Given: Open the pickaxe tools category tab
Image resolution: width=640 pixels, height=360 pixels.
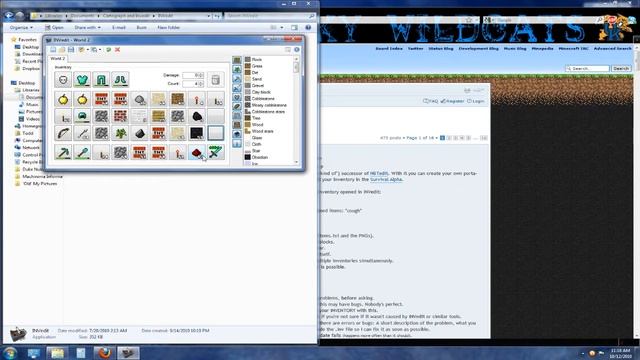Looking at the screenshot, I should tap(237, 79).
